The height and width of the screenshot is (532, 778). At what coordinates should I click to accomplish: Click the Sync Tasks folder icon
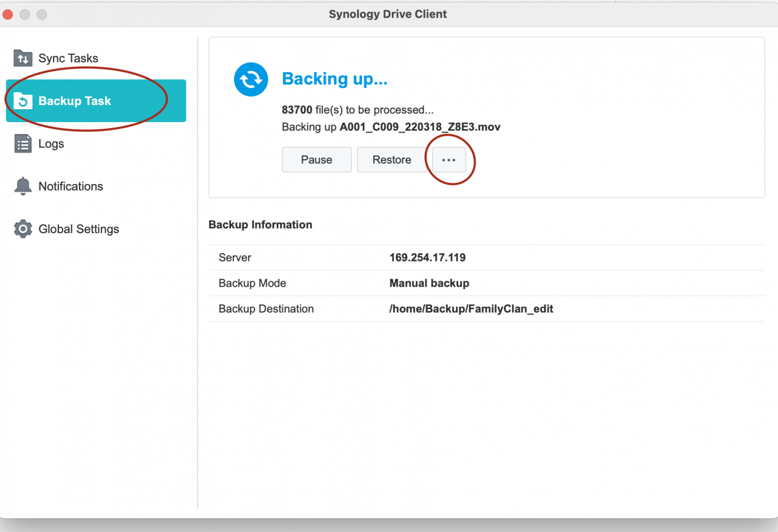point(23,58)
